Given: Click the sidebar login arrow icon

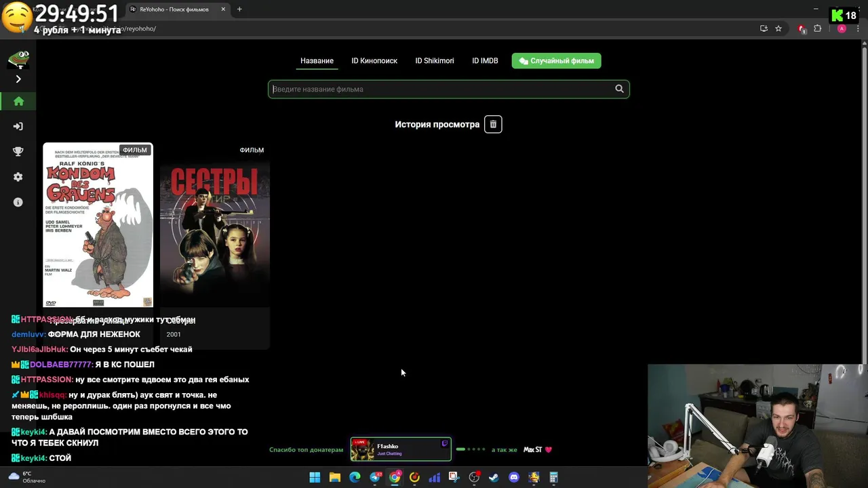Looking at the screenshot, I should click(x=18, y=126).
